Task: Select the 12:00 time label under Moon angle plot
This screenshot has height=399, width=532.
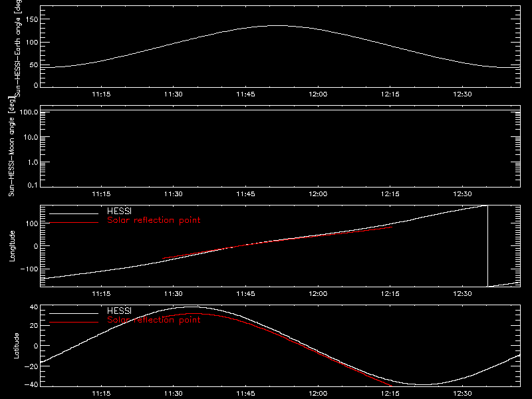Action: tap(318, 194)
